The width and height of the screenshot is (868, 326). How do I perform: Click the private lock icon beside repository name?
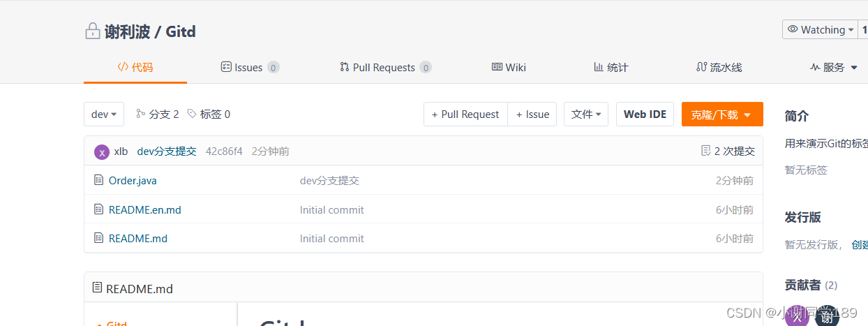[92, 31]
